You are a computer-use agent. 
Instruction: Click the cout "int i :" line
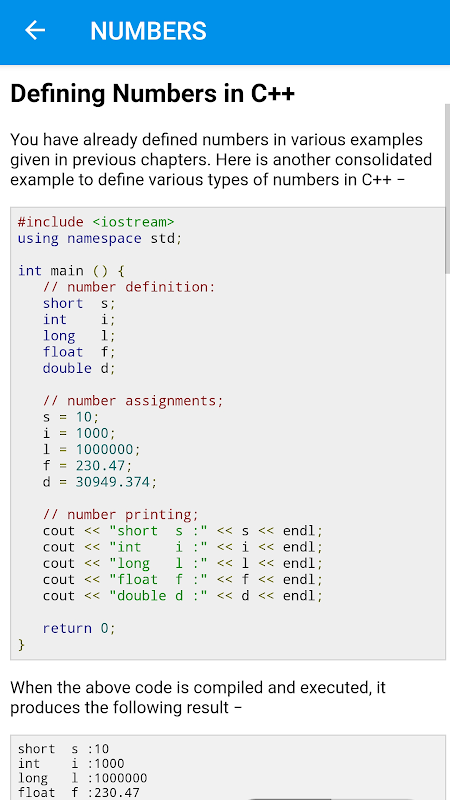[183, 547]
